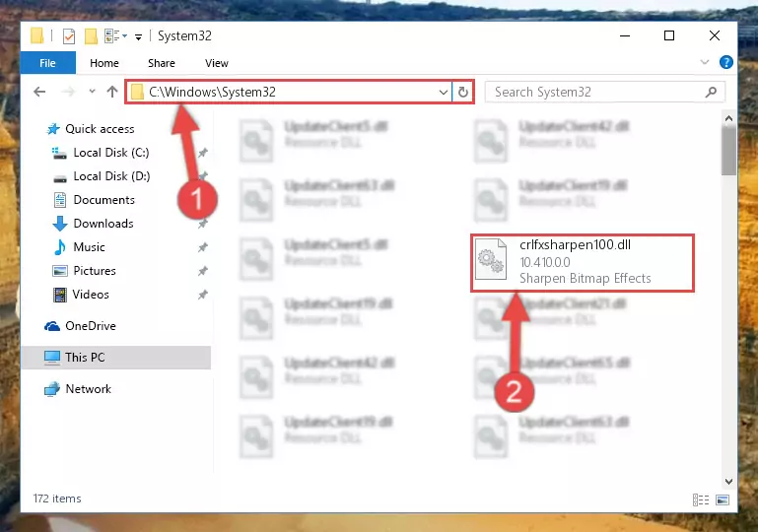Switch to the Share ribbon tab

[x=162, y=63]
